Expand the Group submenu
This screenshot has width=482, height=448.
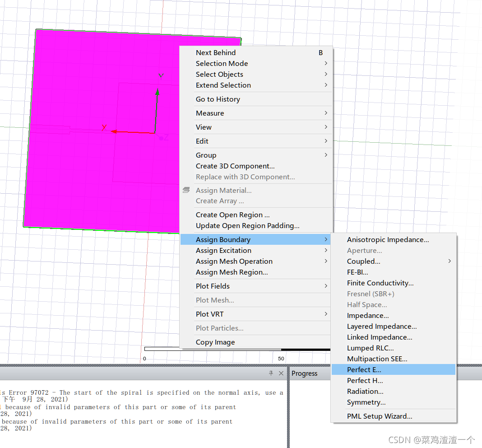[x=256, y=155]
